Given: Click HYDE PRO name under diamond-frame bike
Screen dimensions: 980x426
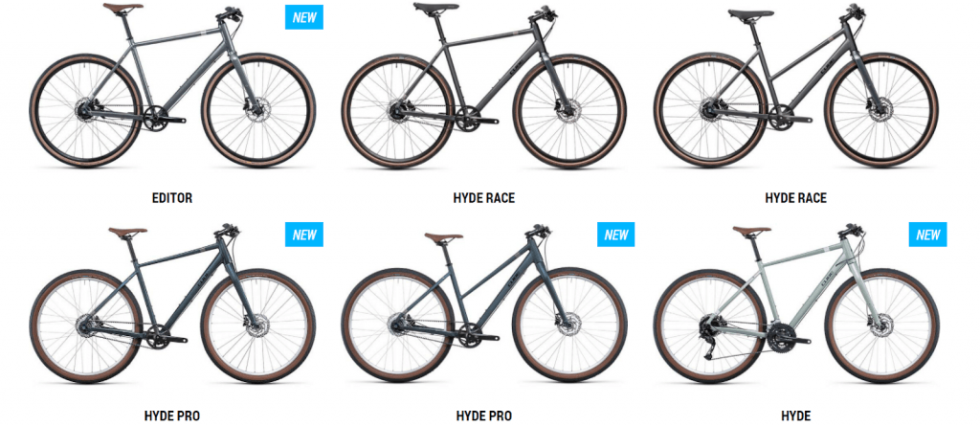Looking at the screenshot, I should point(172,415).
